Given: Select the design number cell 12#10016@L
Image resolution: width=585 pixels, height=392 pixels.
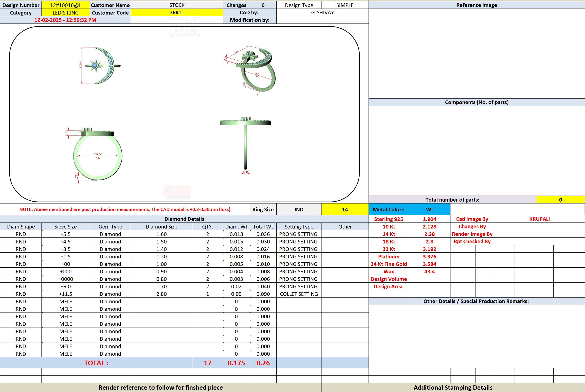Looking at the screenshot, I should [65, 5].
